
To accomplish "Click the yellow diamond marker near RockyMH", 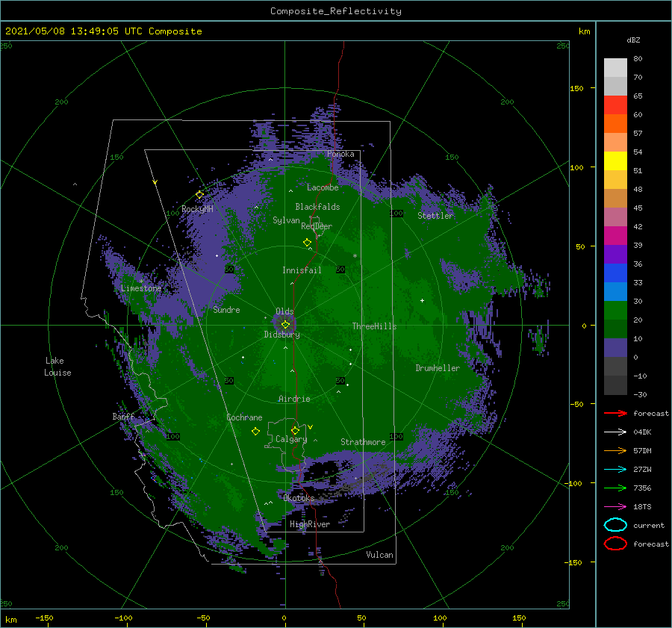I will pos(199,195).
